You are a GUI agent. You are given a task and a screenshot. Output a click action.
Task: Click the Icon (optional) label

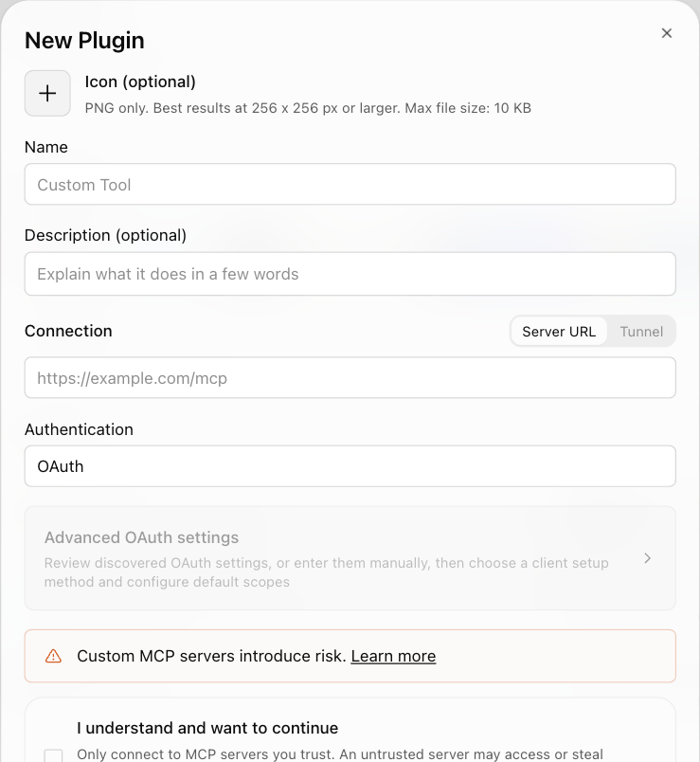click(140, 82)
